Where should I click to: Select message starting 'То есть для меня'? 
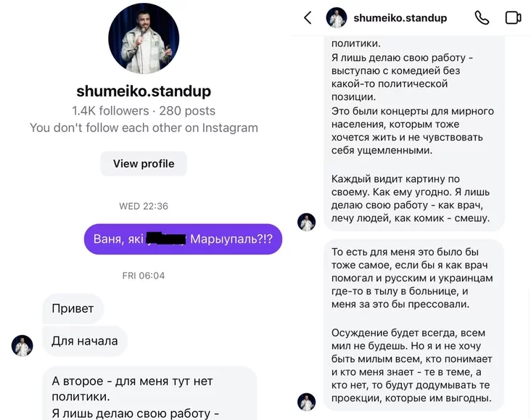pyautogui.click(x=413, y=325)
